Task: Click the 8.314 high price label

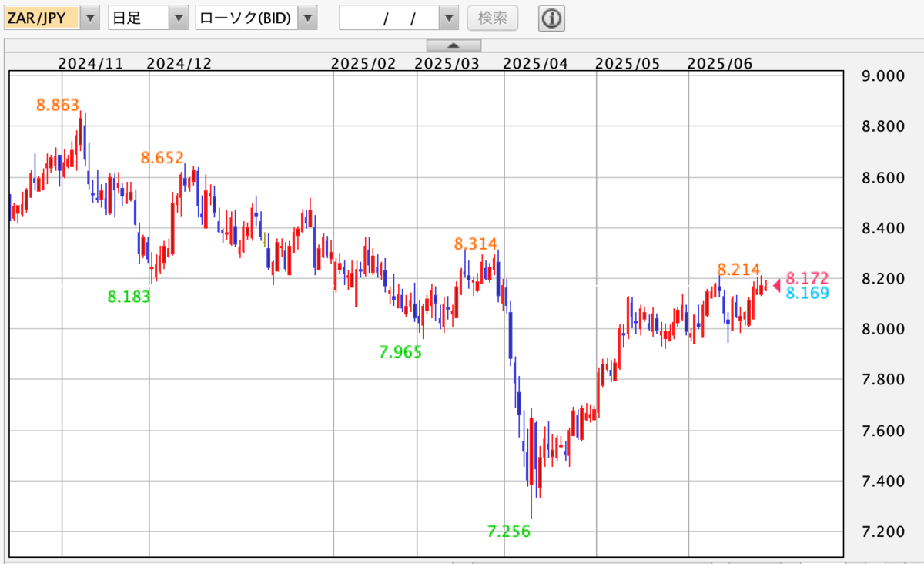Action: tap(475, 244)
